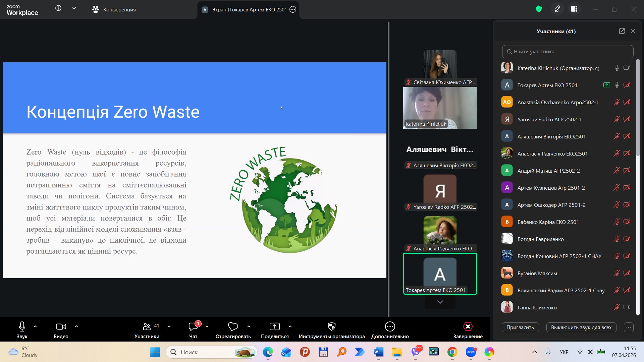
Task: Click the participants list scrollbar
Action: tap(638, 107)
